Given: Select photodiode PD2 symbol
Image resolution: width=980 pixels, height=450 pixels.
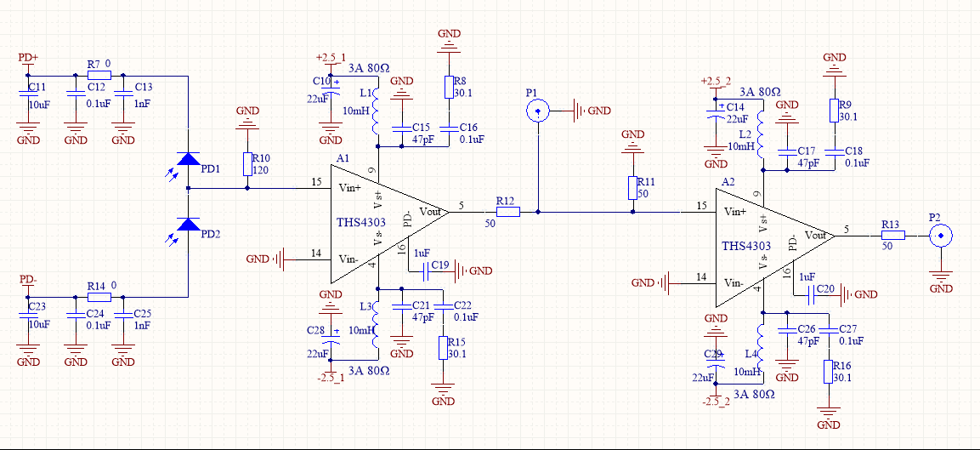Looking at the screenshot, I should tap(188, 224).
